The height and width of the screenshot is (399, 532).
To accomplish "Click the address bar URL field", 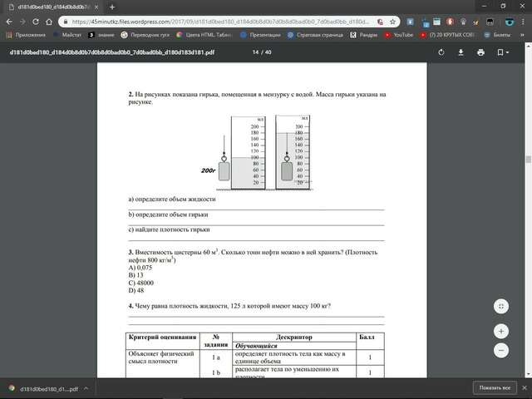I will tap(220, 22).
